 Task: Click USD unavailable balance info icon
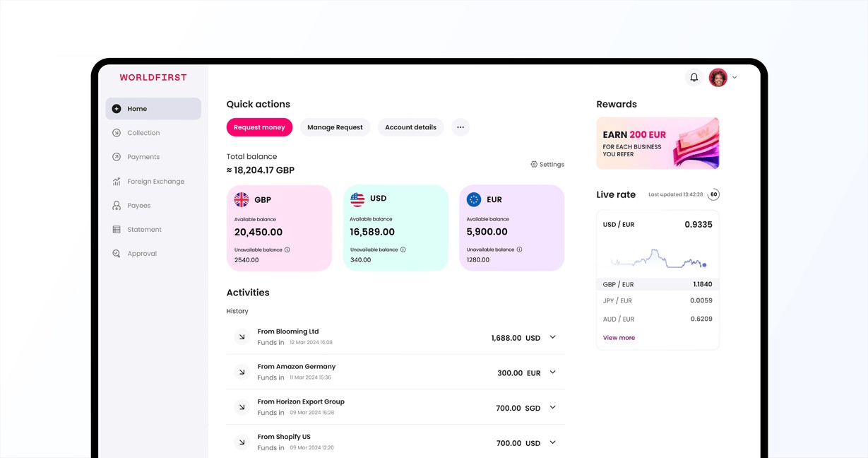click(403, 249)
